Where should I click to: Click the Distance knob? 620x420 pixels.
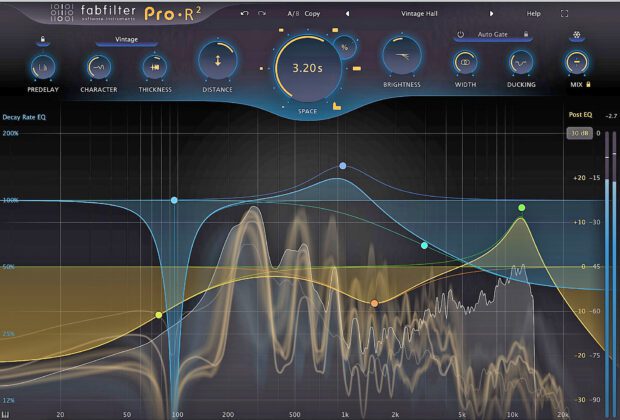(217, 61)
